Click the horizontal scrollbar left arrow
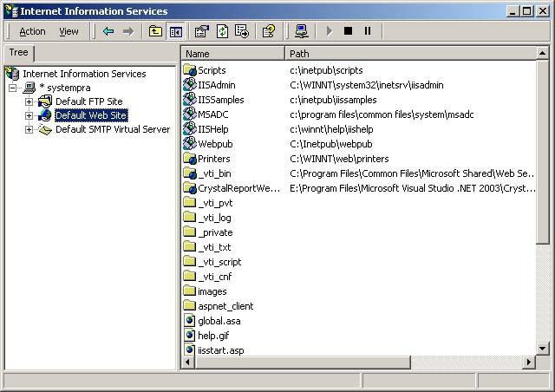Viewport: 555px width, 392px height. coord(187,363)
